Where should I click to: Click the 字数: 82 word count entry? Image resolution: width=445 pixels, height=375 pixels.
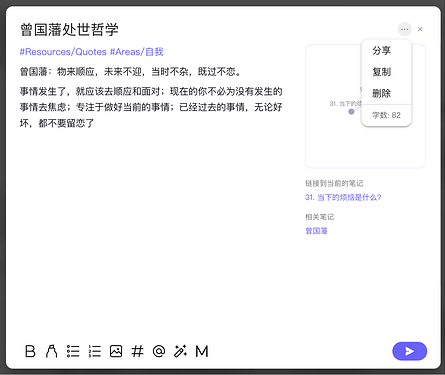(x=386, y=115)
